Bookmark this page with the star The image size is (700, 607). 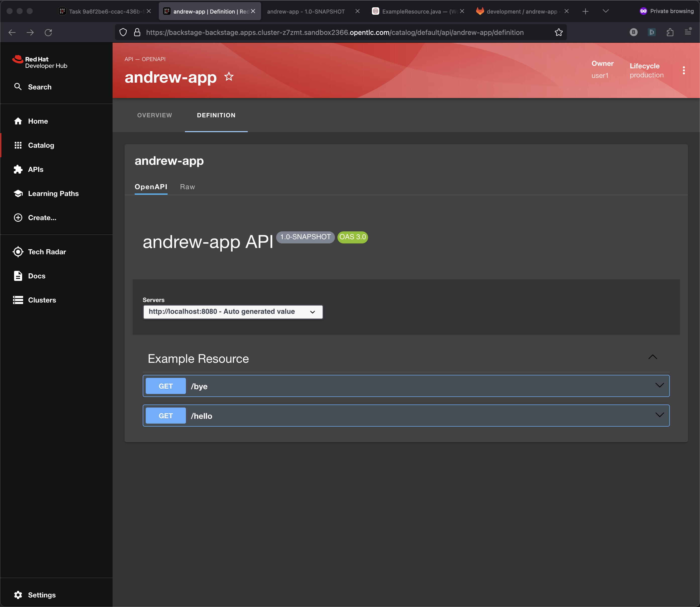click(559, 32)
